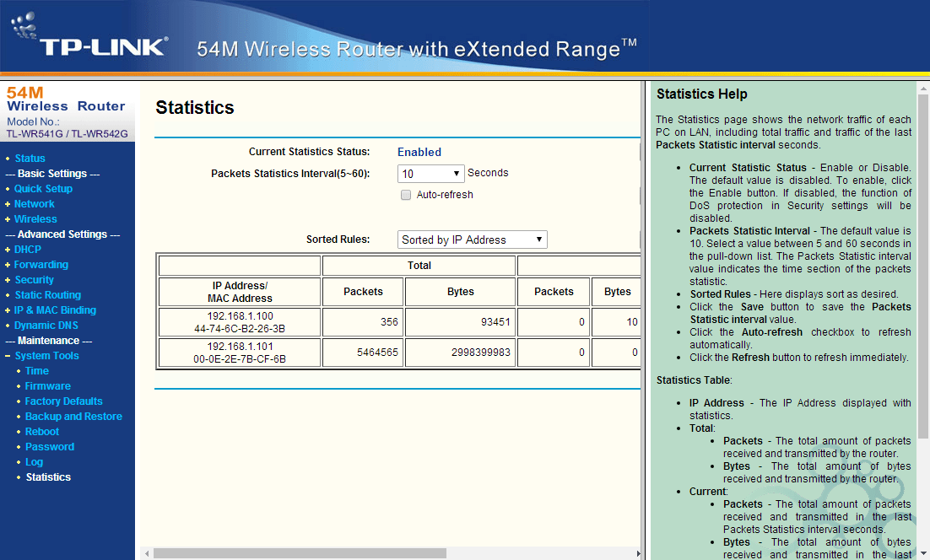Expand the Network menu section
This screenshot has height=560, width=930.
pyautogui.click(x=34, y=204)
